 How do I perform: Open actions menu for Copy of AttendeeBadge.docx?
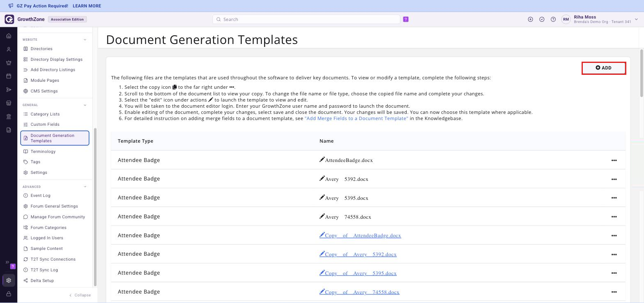(x=614, y=236)
